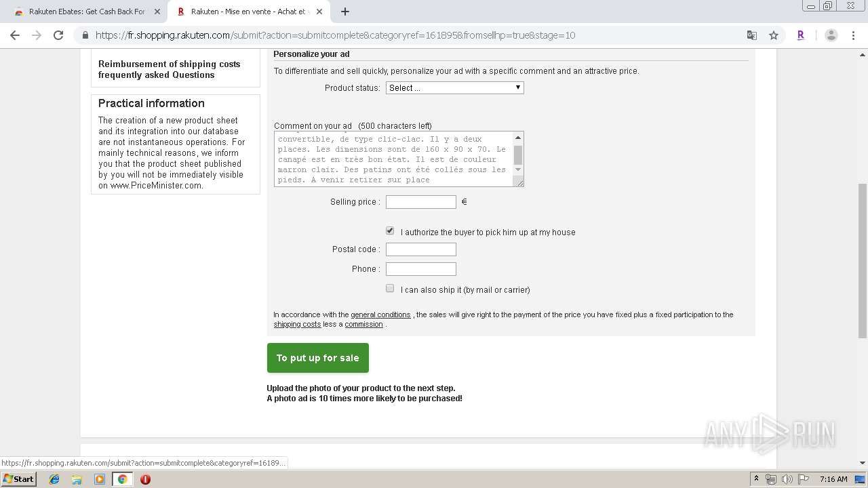The width and height of the screenshot is (868, 488).
Task: Open a new tab with plus button
Action: click(345, 12)
